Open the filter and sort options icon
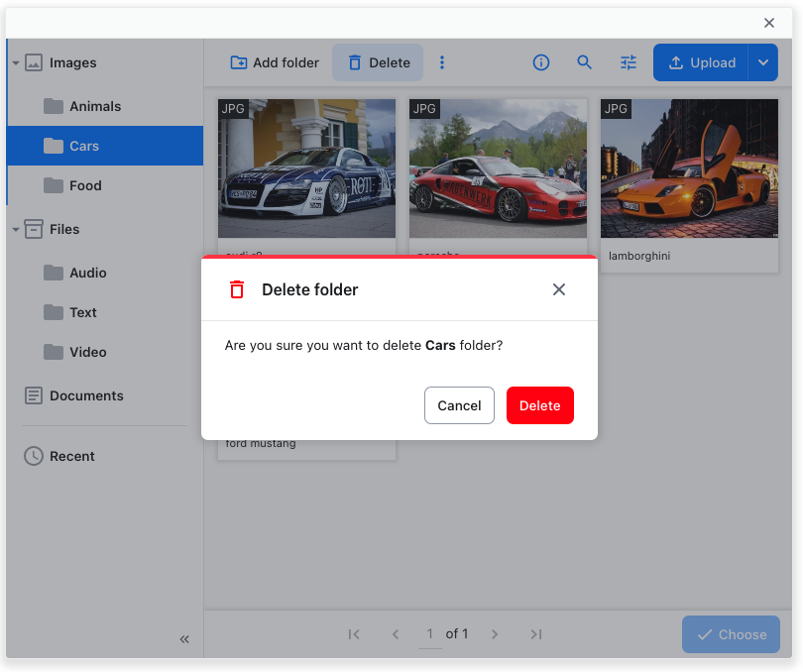Viewport: 803px width, 672px height. pos(628,62)
